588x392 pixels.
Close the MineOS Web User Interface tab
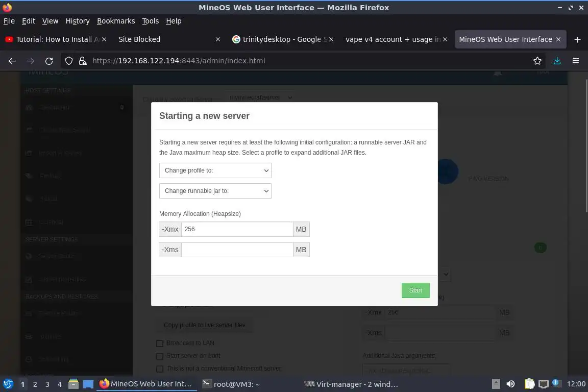tap(558, 39)
